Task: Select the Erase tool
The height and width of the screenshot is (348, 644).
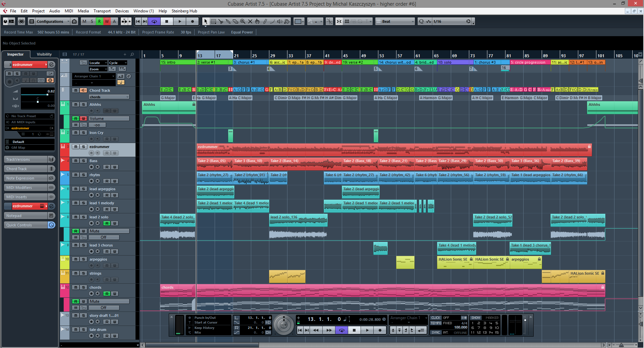Action: click(235, 21)
